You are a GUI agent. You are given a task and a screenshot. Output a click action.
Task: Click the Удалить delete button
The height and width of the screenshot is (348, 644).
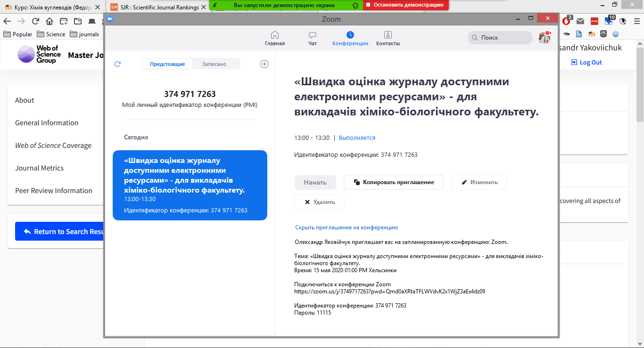tap(319, 202)
